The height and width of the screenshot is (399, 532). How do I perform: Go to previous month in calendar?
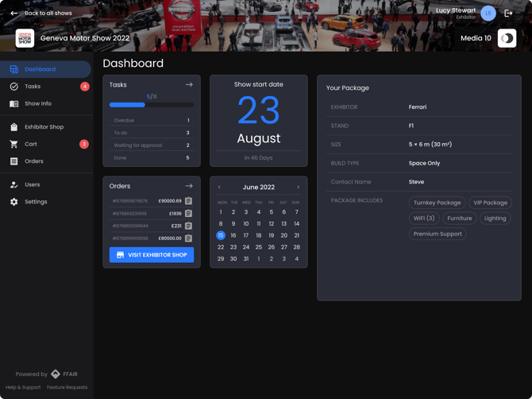(220, 188)
